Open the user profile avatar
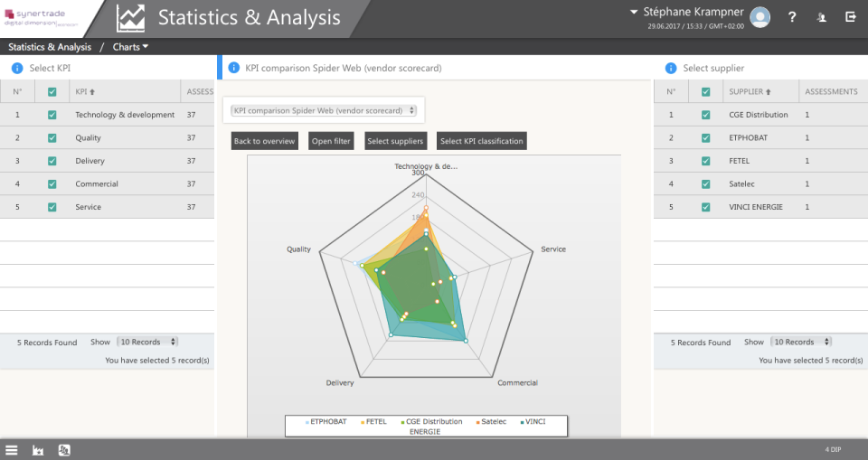 point(760,16)
